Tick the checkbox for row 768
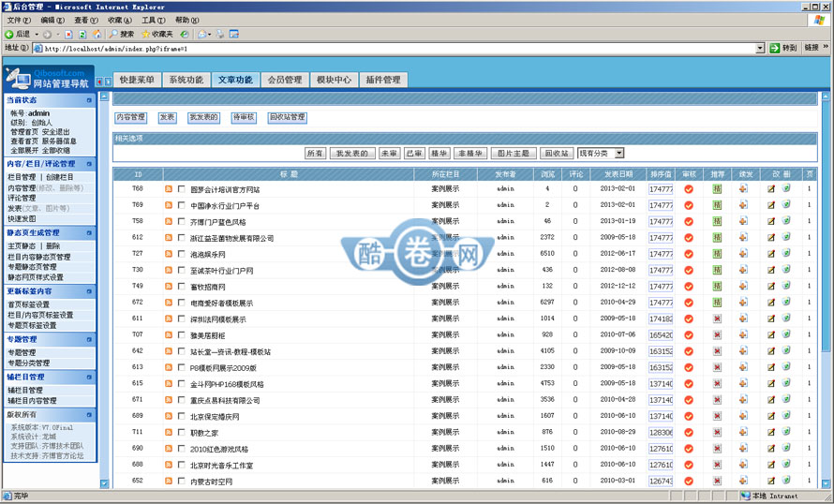 click(182, 189)
